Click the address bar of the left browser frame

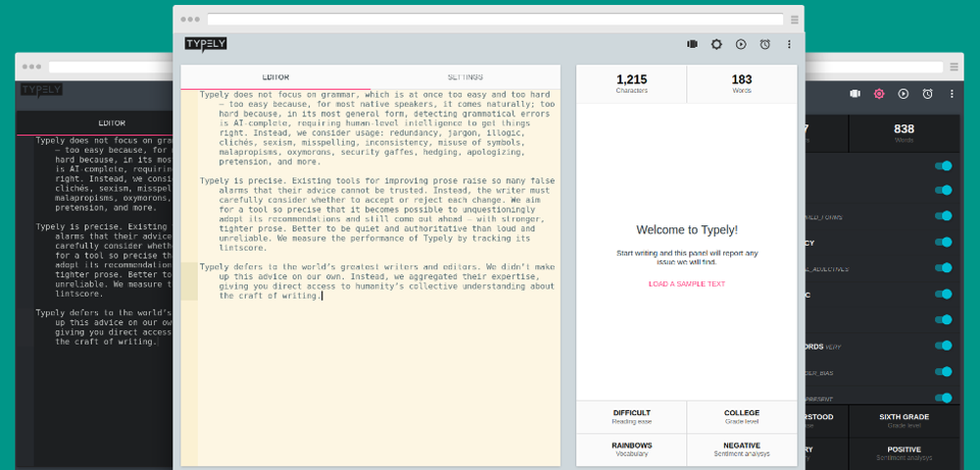click(x=111, y=67)
